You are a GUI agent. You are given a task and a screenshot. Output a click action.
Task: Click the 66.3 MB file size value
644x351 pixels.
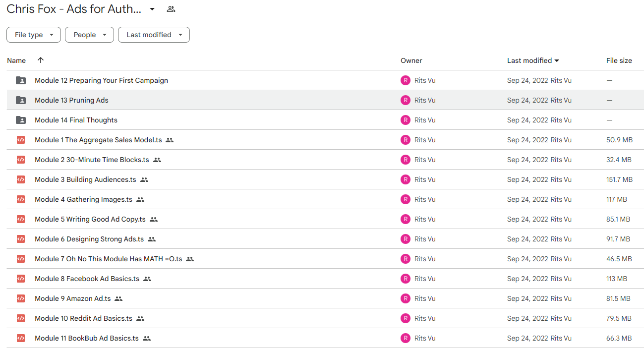click(x=619, y=338)
